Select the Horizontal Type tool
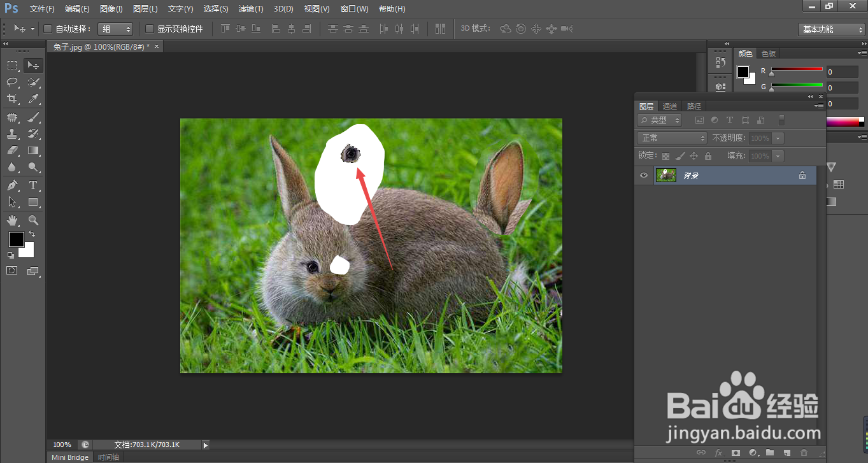Image resolution: width=868 pixels, height=463 pixels. pyautogui.click(x=33, y=185)
